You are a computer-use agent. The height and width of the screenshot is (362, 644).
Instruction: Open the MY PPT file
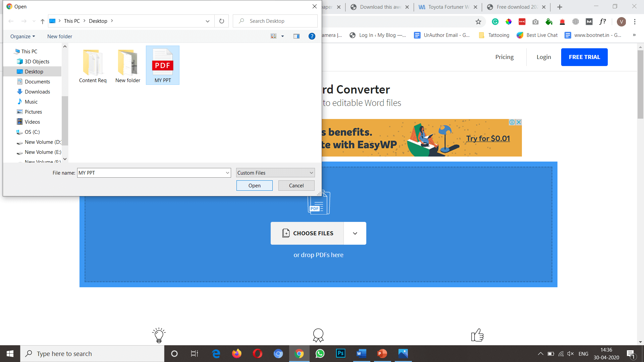254,186
